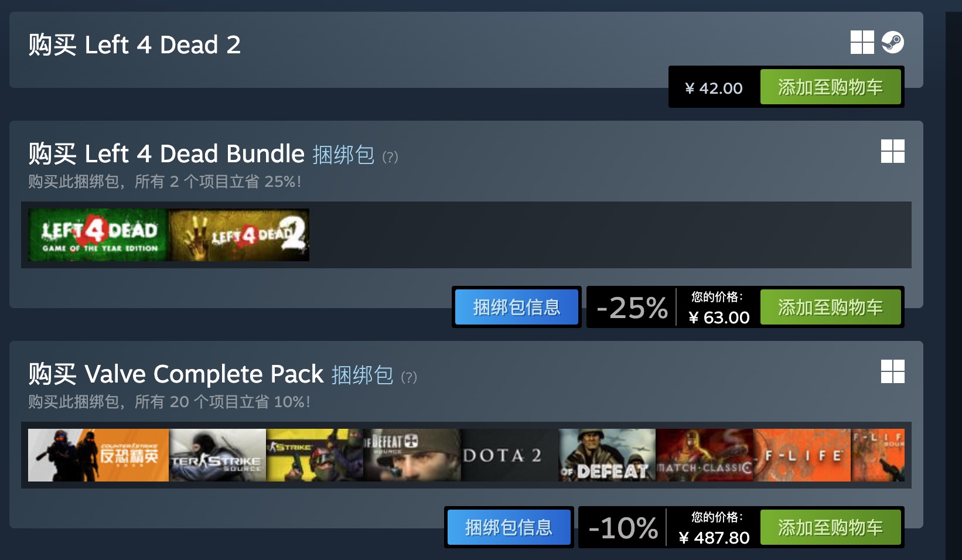Screen dimensions: 962x560
Task: Click the Windows icon in Left 4 Dead 2 section
Action: [862, 42]
